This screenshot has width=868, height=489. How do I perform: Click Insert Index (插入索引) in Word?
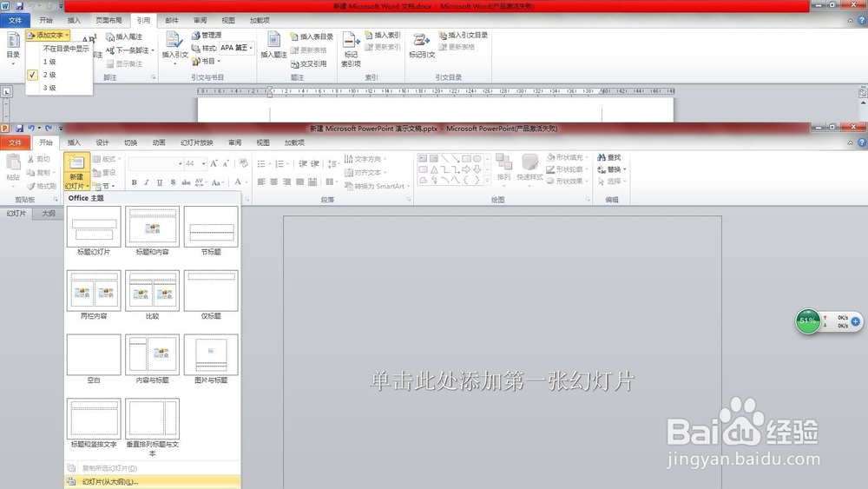point(383,35)
